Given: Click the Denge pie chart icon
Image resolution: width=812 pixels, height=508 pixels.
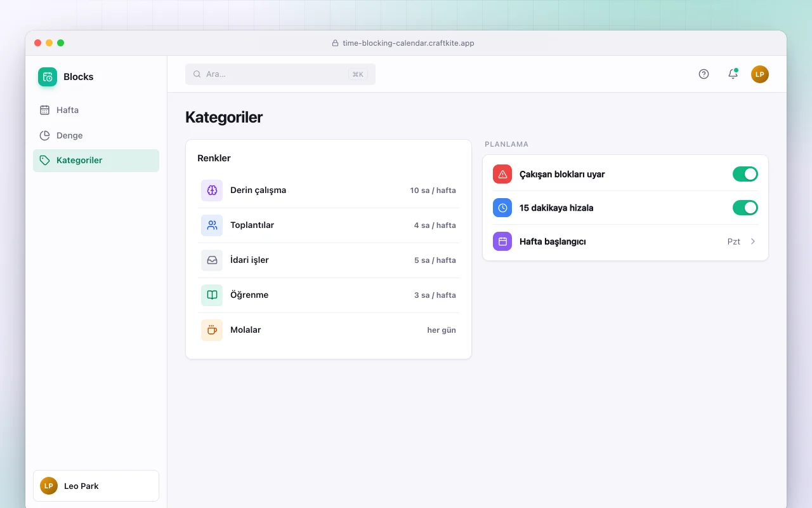Looking at the screenshot, I should (x=44, y=135).
